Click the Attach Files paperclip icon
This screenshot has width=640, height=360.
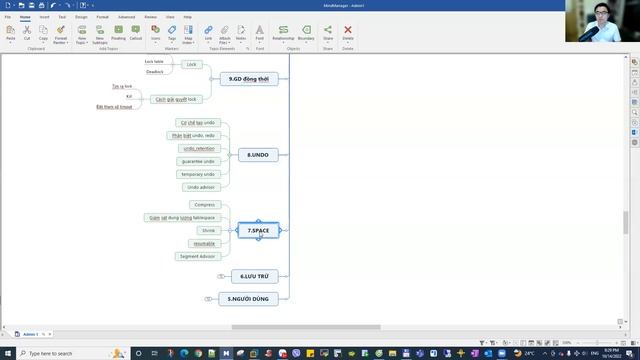pos(224,30)
